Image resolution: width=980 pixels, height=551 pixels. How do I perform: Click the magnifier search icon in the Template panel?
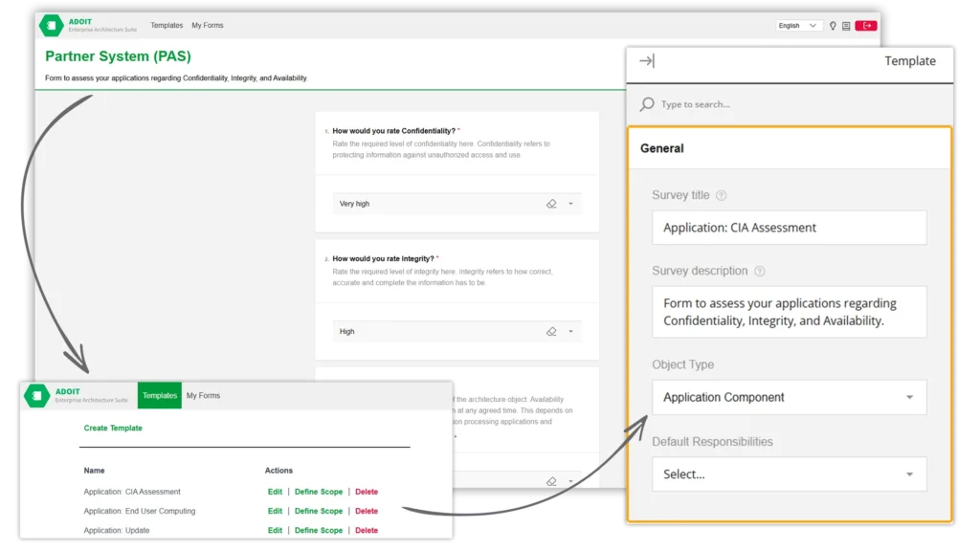point(647,103)
